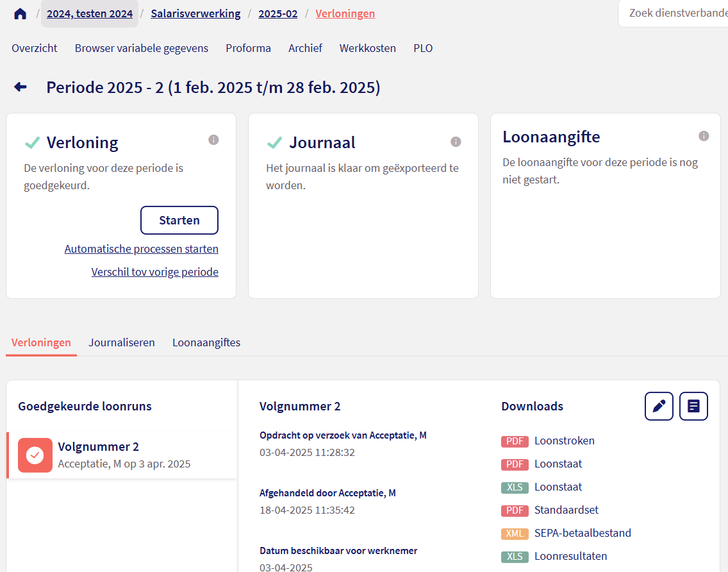Viewport: 728px width, 572px height.
Task: Go to the home icon in breadcrumb
Action: point(20,13)
